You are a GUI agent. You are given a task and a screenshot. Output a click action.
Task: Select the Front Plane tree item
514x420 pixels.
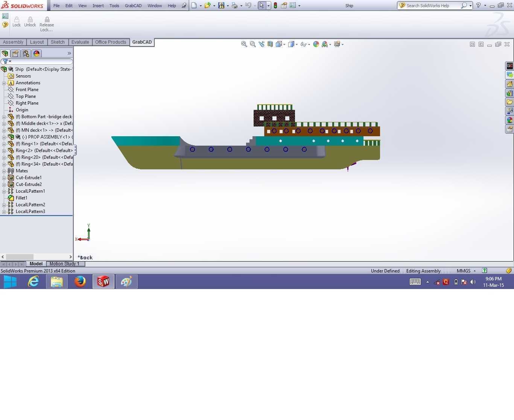[x=27, y=90]
